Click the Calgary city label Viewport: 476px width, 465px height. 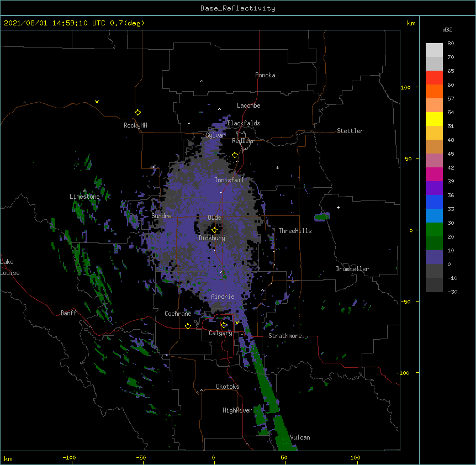(x=220, y=333)
